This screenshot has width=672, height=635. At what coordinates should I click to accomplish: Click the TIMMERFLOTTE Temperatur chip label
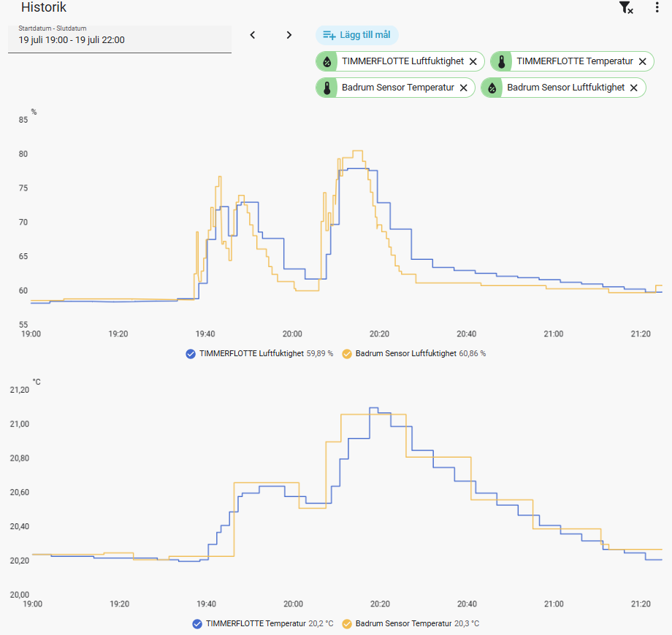click(x=575, y=61)
